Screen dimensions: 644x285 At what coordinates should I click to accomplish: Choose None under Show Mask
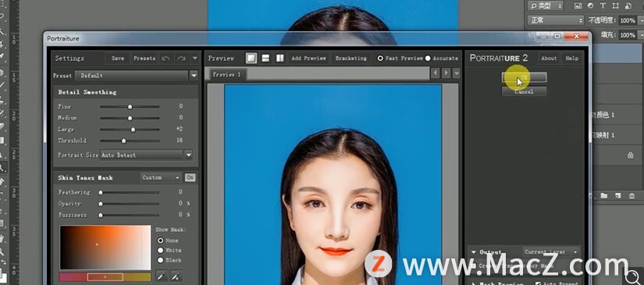pyautogui.click(x=161, y=240)
